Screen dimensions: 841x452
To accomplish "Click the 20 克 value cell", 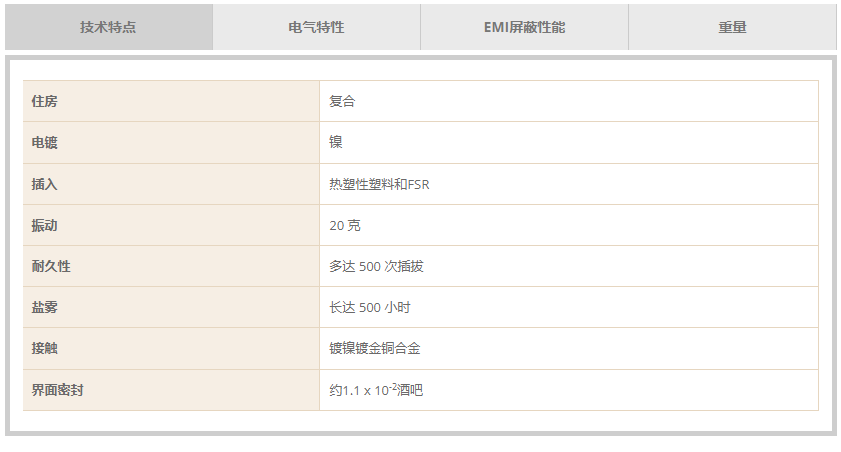I will click(x=569, y=225).
